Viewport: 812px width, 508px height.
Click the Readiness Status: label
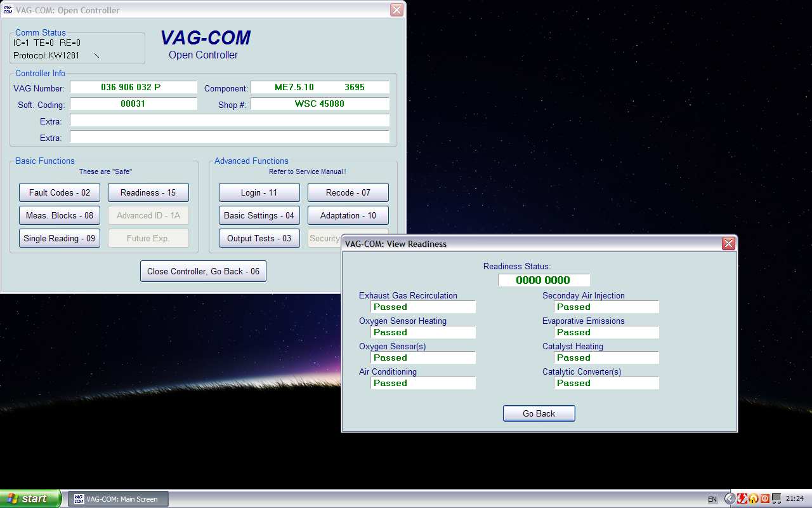pyautogui.click(x=517, y=267)
